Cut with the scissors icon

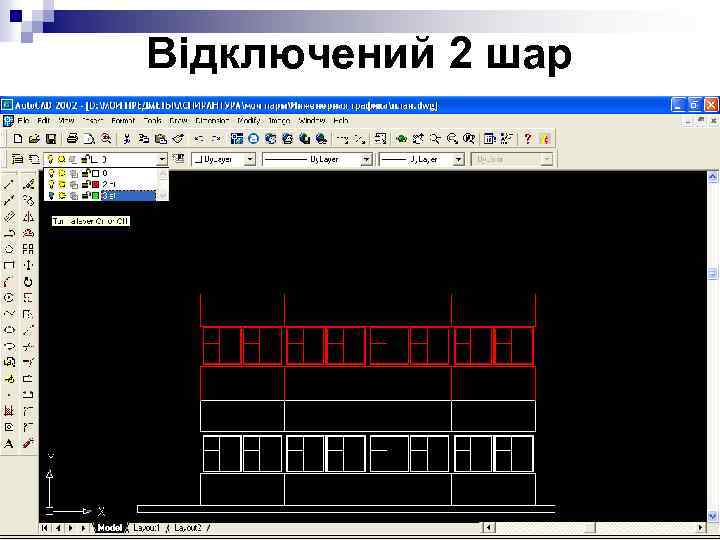tap(127, 138)
